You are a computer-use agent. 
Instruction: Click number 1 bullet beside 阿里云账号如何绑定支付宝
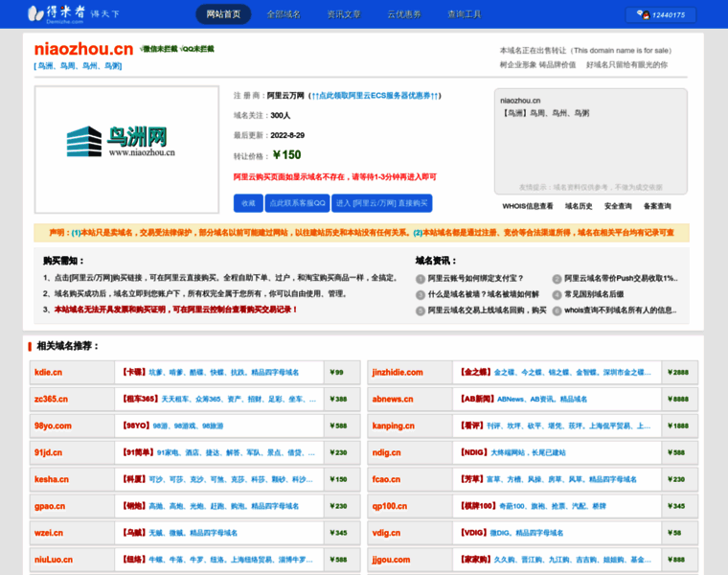tap(421, 279)
